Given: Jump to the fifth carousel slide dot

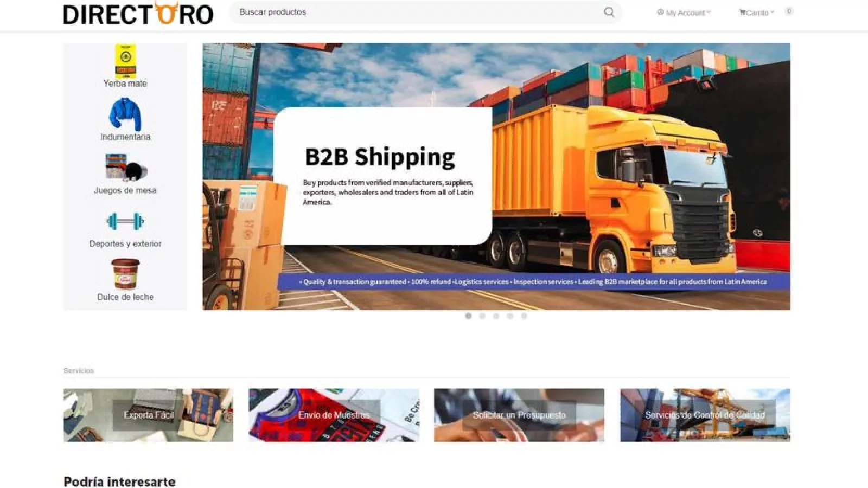Looking at the screenshot, I should coord(524,316).
